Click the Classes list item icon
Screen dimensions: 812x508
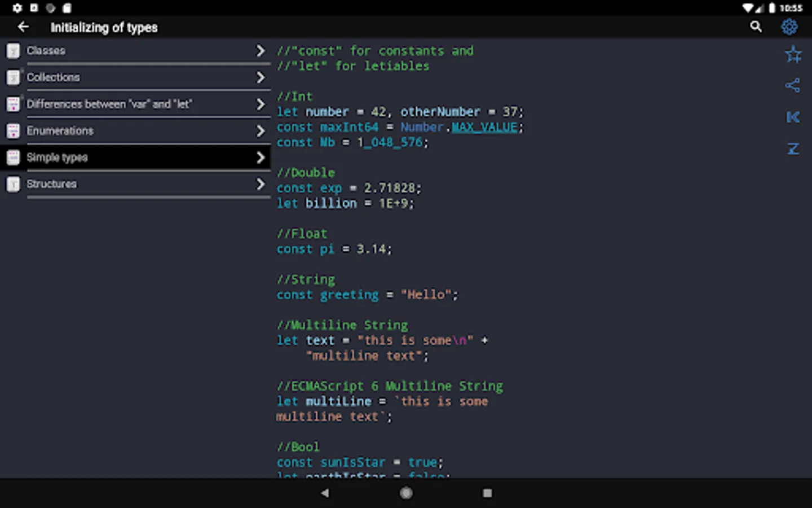tap(13, 51)
